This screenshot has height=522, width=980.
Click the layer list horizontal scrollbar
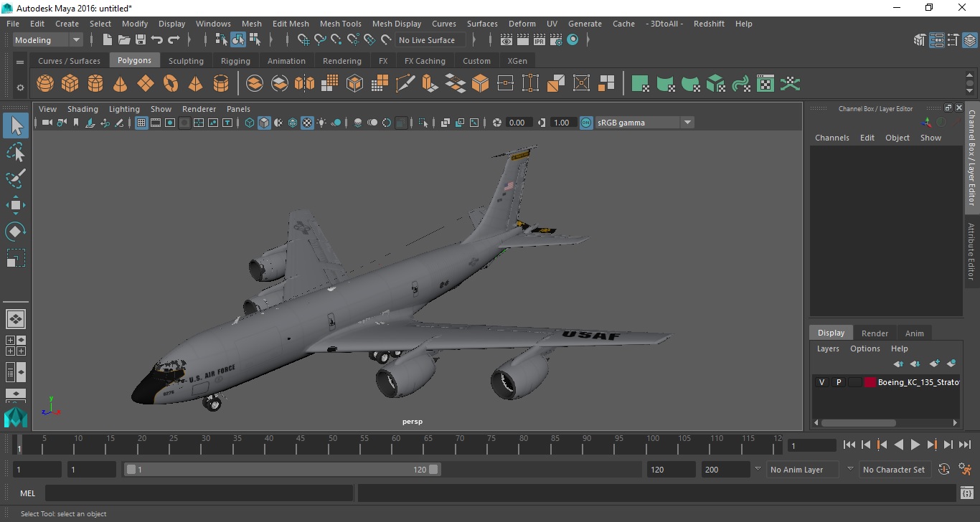[x=858, y=423]
